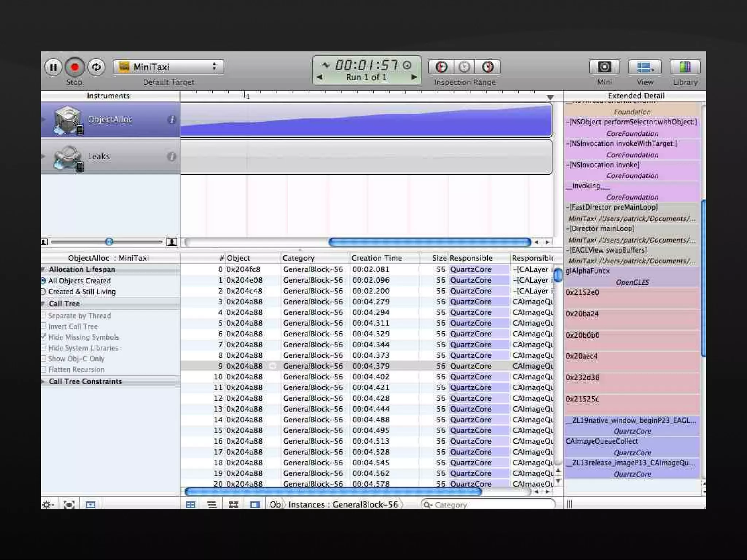Click the loop/restart arrow button
747x560 pixels.
point(96,67)
